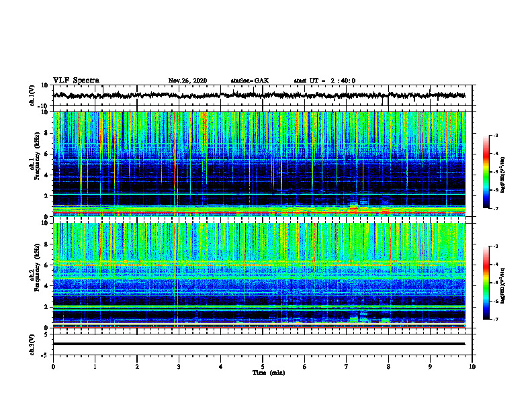Viewport: 532px width, 411px height.
Task: Click the ch.2 color scale log(PSD) unit label
Action: tap(503, 285)
